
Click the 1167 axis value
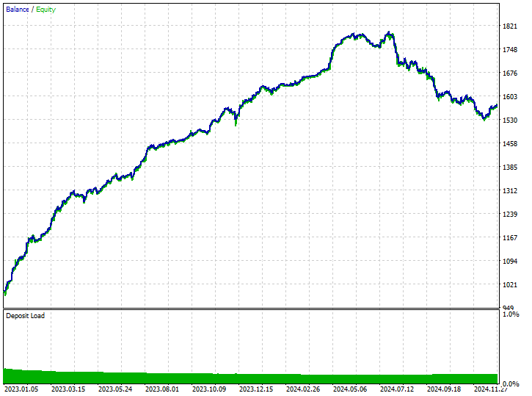510,238
